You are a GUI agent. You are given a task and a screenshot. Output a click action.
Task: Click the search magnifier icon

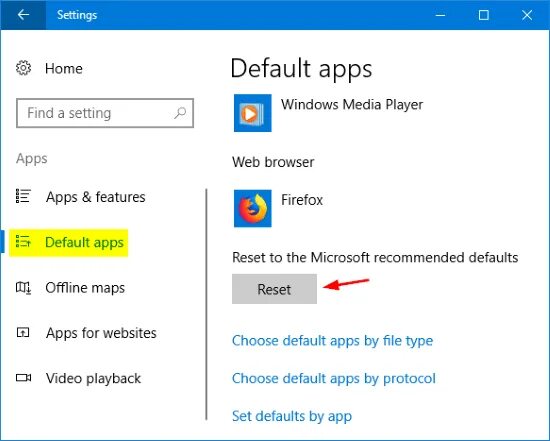(x=180, y=113)
